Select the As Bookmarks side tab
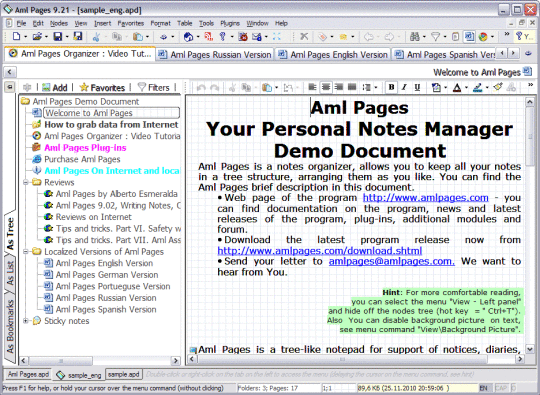This screenshot has width=540, height=395. [x=10, y=326]
